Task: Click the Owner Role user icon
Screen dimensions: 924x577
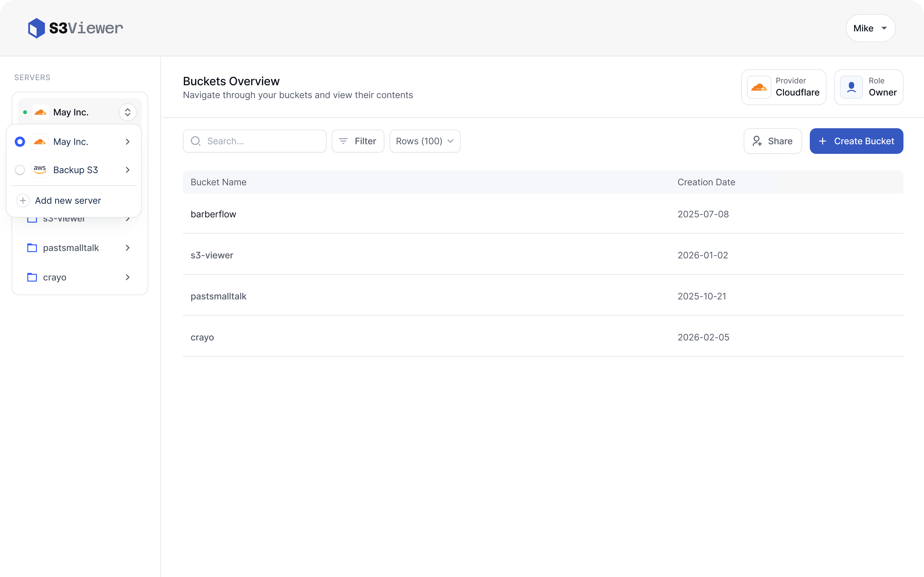Action: [x=851, y=87]
